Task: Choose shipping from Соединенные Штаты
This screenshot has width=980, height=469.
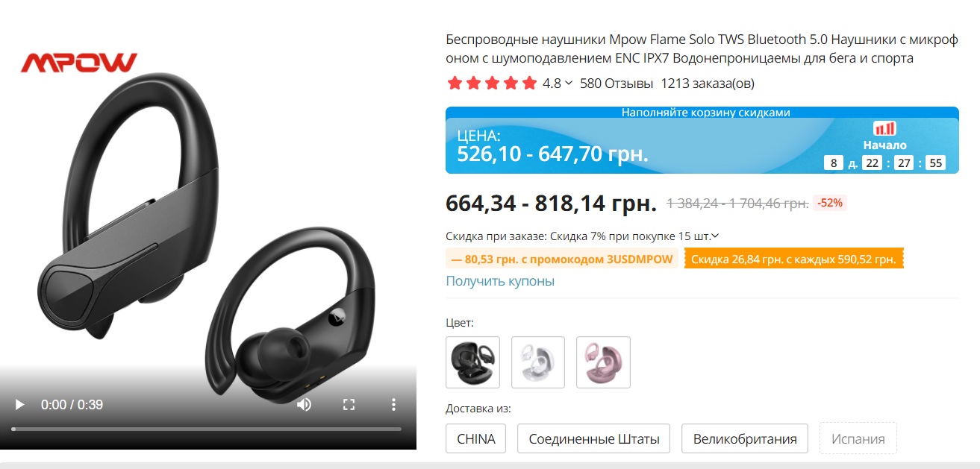Action: pos(594,438)
